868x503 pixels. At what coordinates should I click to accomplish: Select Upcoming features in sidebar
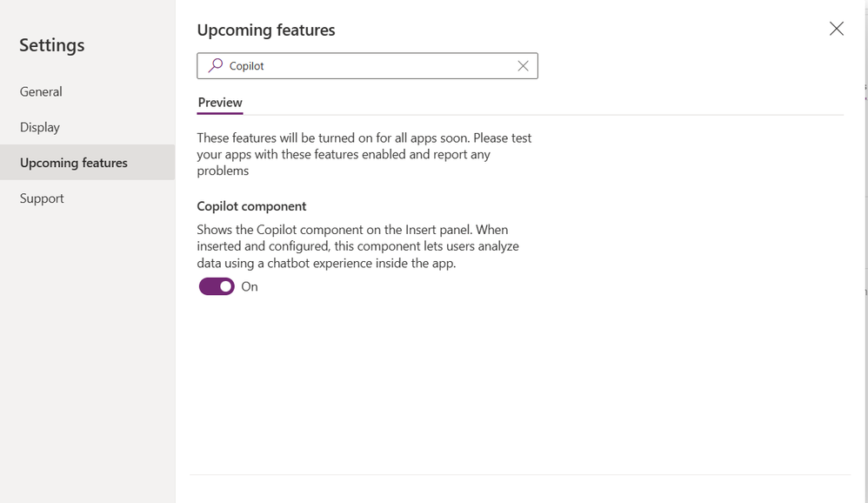[74, 163]
